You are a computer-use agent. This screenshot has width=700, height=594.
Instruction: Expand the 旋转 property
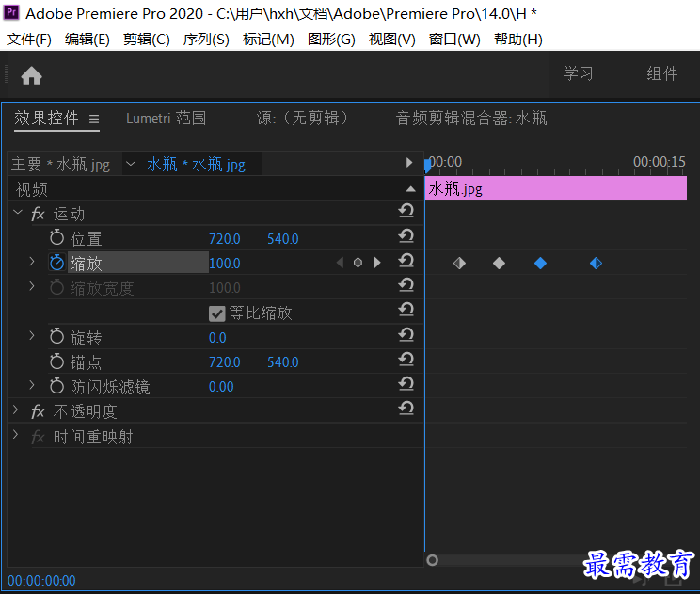click(32, 335)
